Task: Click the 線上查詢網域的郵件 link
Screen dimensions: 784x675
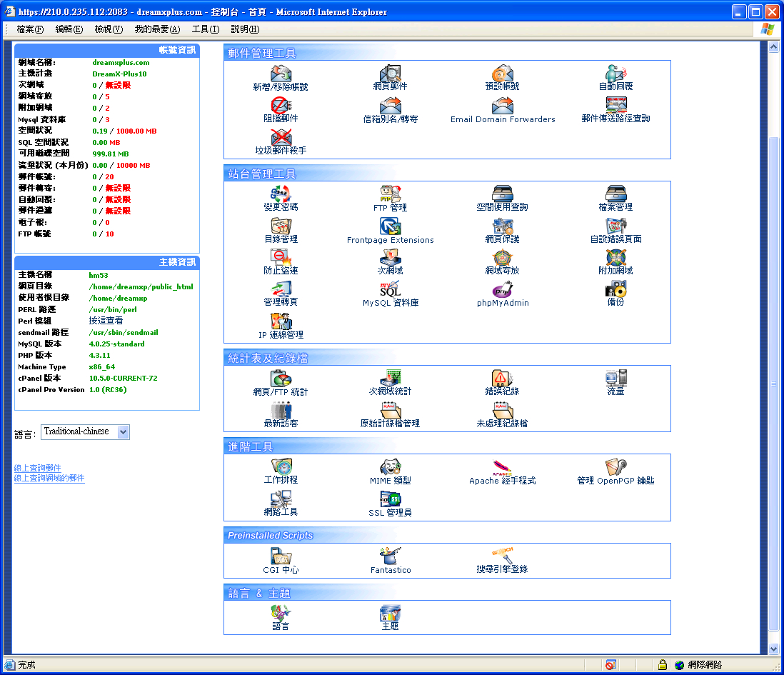Action: click(49, 478)
